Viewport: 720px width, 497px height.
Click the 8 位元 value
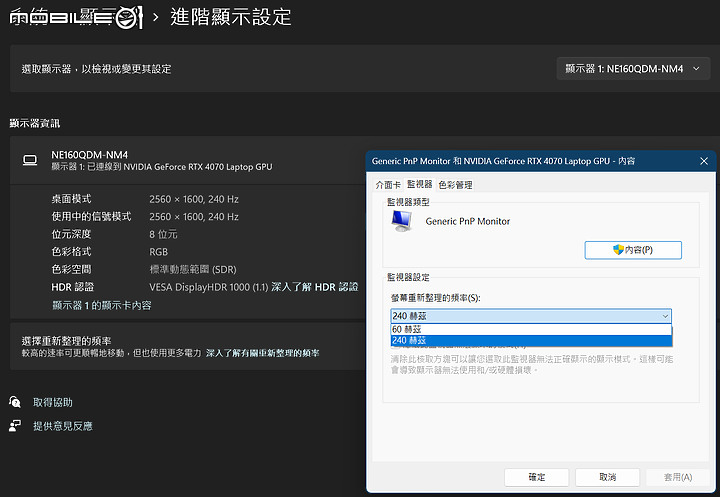[163, 234]
